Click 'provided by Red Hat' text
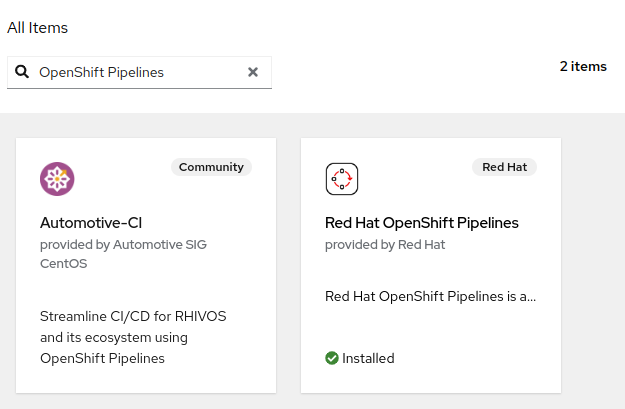The image size is (625, 409). pyautogui.click(x=385, y=244)
